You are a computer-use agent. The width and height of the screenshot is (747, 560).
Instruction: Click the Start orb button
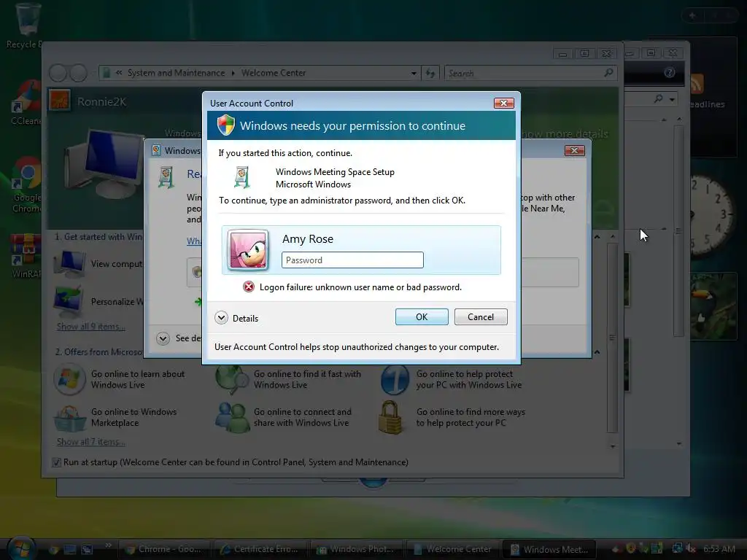click(21, 548)
